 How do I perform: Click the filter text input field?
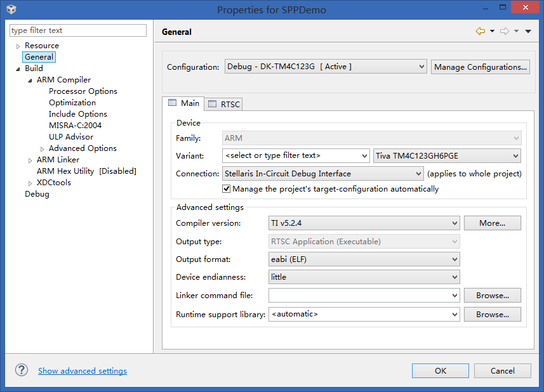[78, 30]
